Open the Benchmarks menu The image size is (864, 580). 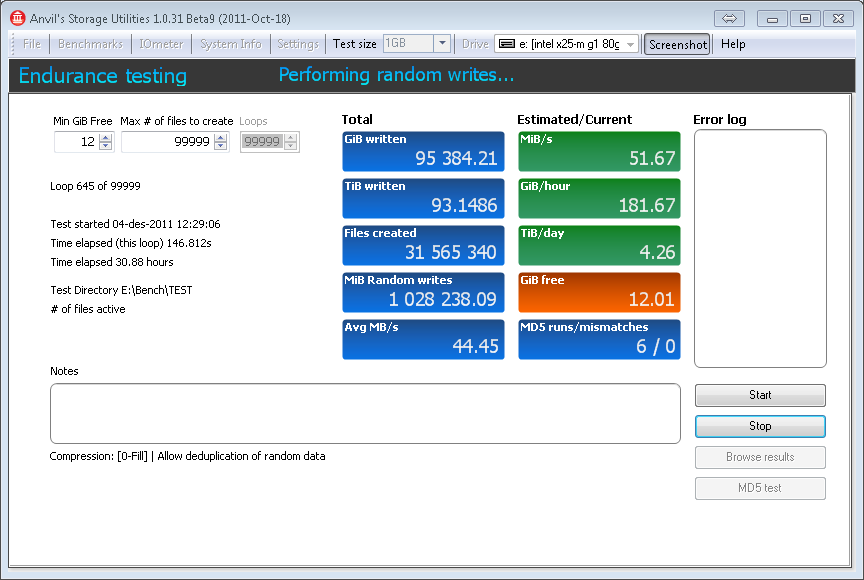pyautogui.click(x=90, y=44)
